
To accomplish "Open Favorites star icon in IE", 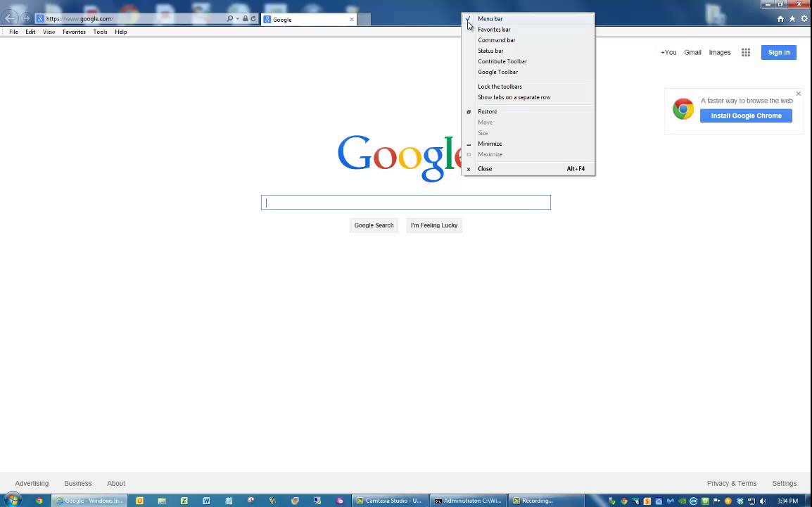I will coord(792,19).
